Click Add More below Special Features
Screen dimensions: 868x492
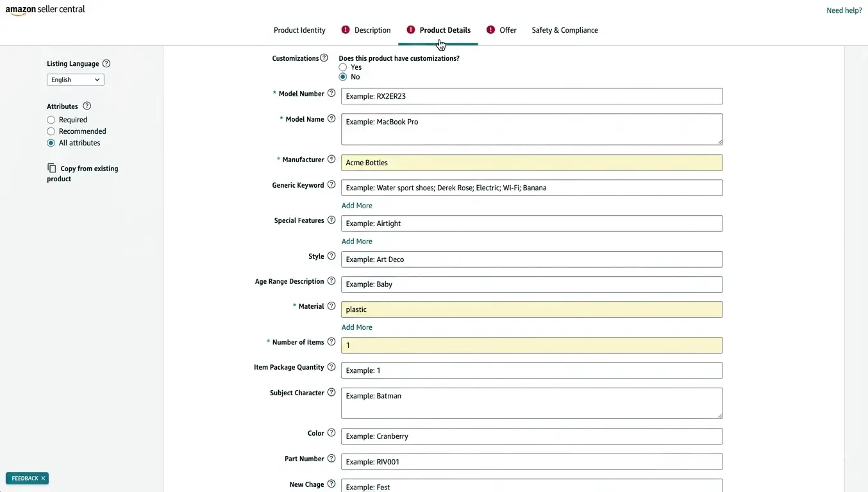click(356, 241)
